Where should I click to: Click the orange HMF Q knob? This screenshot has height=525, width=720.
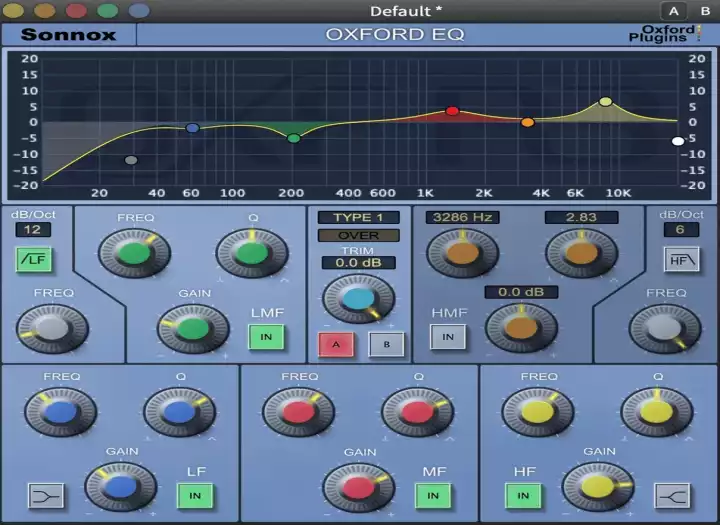pos(581,254)
